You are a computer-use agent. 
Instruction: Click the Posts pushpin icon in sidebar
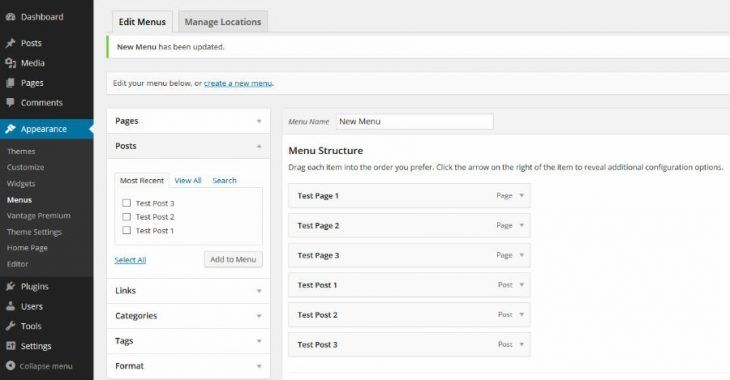click(x=10, y=43)
